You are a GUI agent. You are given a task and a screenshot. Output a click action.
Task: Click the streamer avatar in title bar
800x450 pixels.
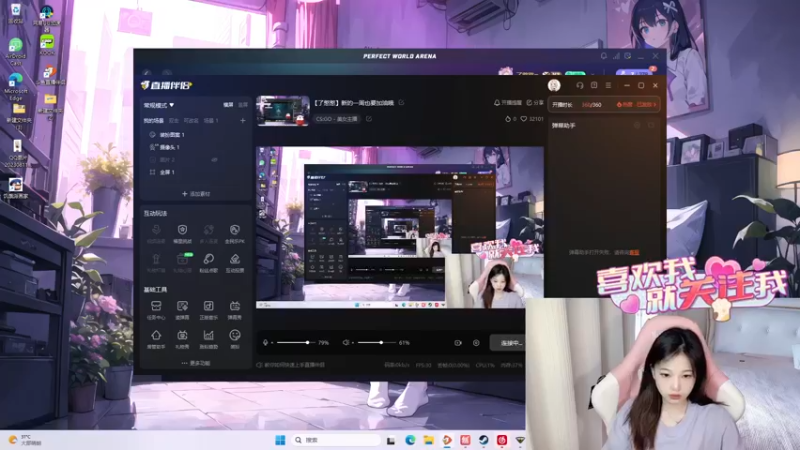point(554,85)
